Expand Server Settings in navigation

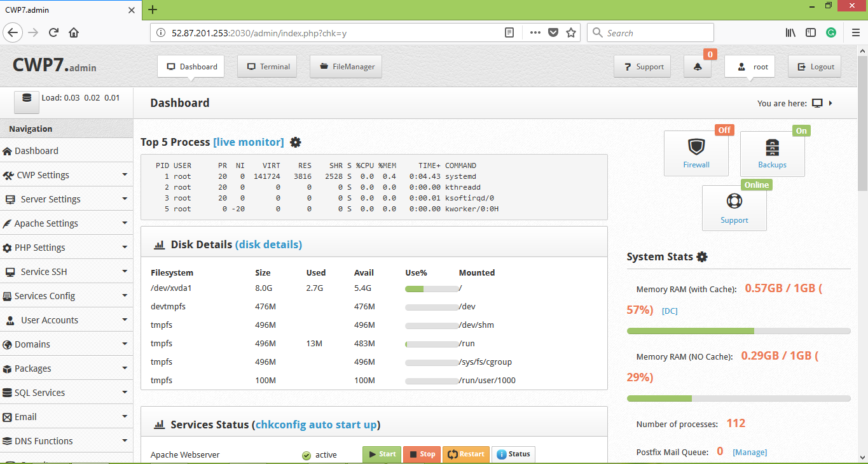point(67,199)
